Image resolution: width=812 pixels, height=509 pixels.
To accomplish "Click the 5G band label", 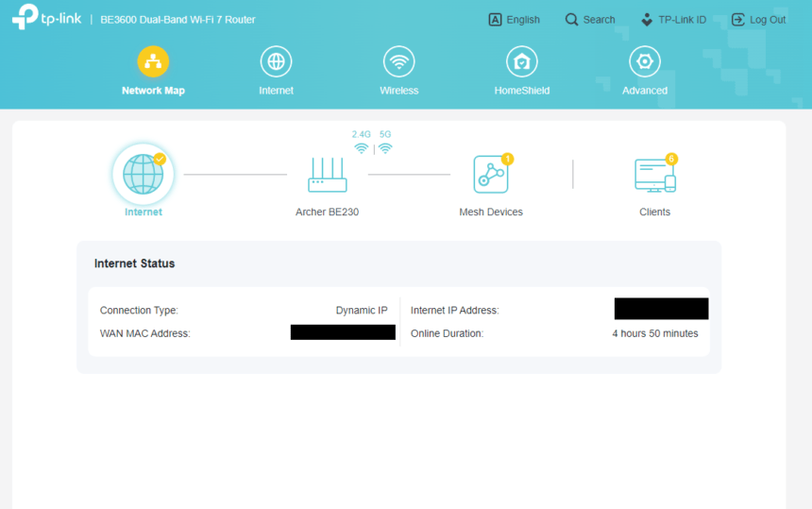I will tap(385, 134).
